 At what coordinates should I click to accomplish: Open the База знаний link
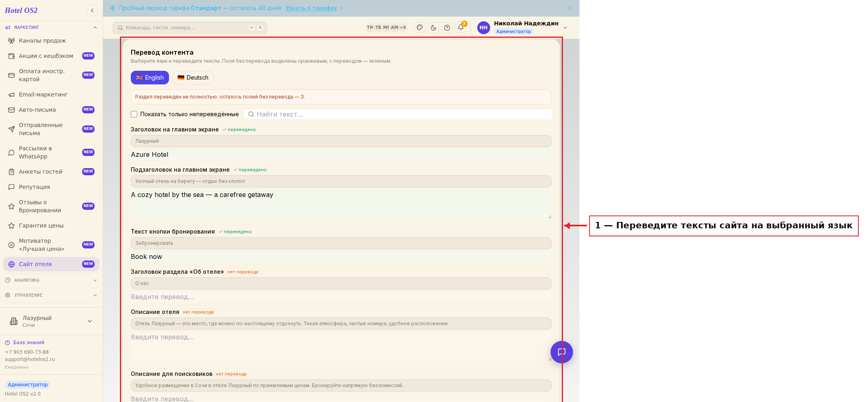point(29,343)
